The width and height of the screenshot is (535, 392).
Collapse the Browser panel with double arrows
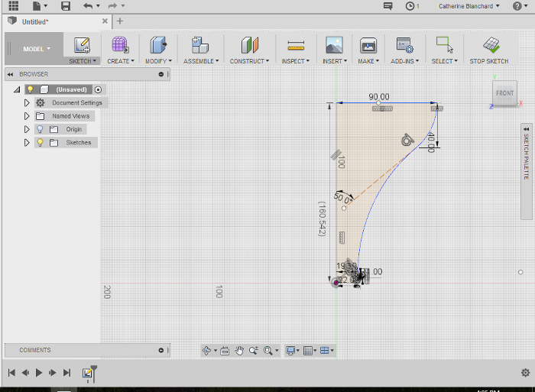coord(10,74)
